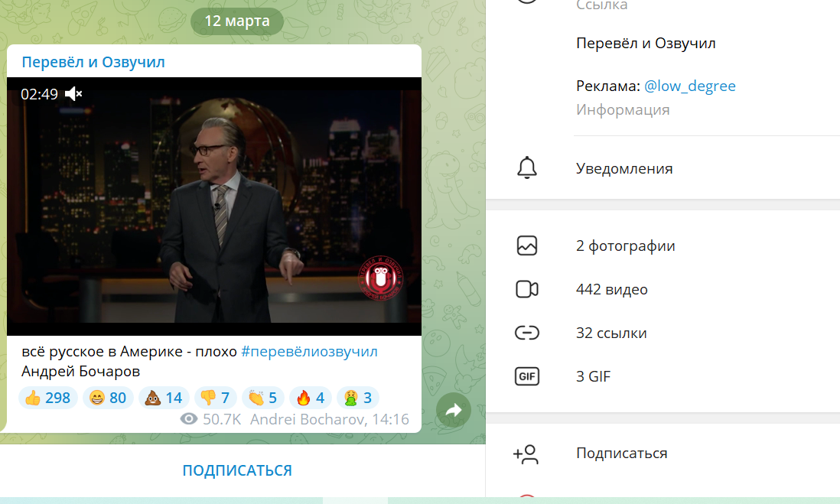This screenshot has height=504, width=840.
Task: Open the @low_degree advertising link
Action: pyautogui.click(x=689, y=86)
